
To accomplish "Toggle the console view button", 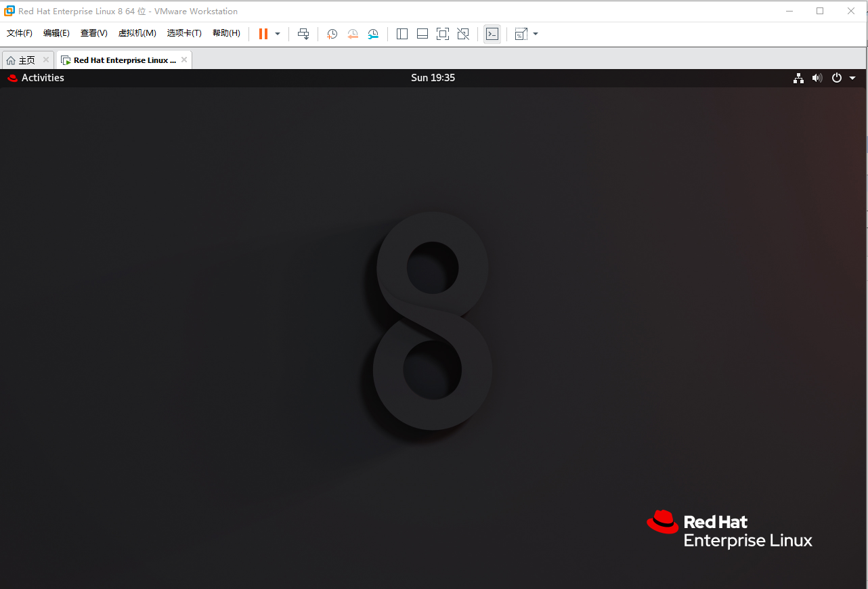I will click(x=492, y=34).
